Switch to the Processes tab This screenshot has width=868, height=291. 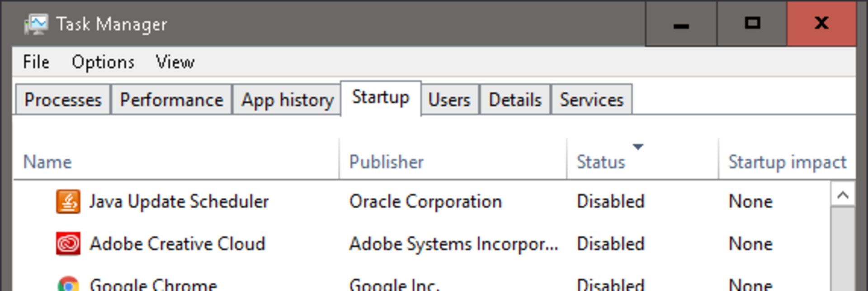pos(63,100)
